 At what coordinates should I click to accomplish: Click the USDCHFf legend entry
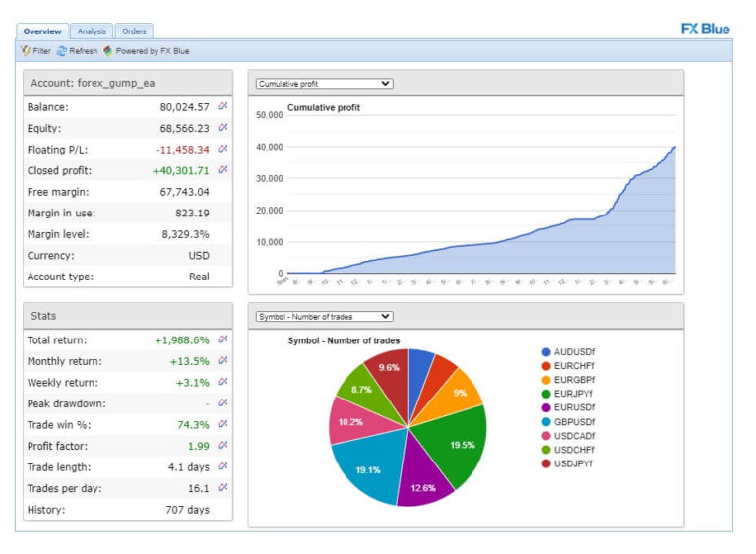pyautogui.click(x=568, y=450)
